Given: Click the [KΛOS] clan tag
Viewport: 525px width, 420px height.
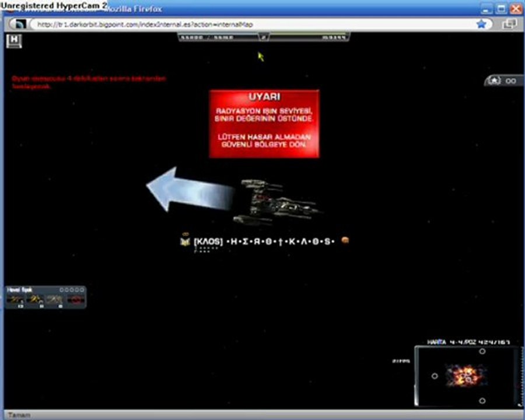Looking at the screenshot, I should pyautogui.click(x=208, y=242).
